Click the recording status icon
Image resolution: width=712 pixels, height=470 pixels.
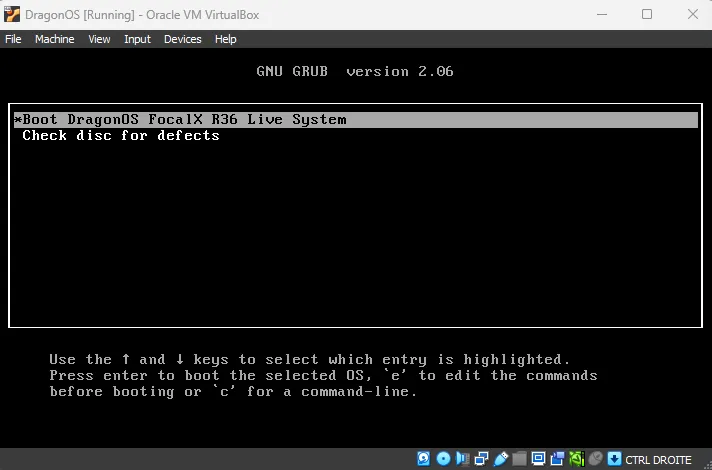click(557, 459)
